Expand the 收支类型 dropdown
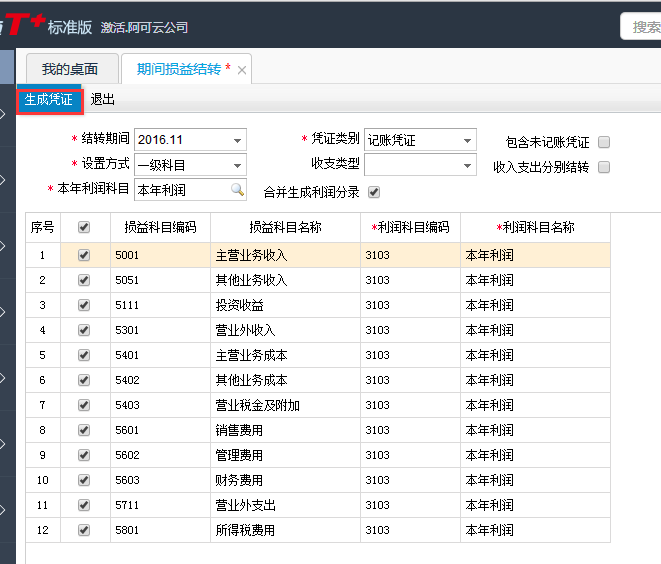This screenshot has height=564, width=661. coord(467,165)
